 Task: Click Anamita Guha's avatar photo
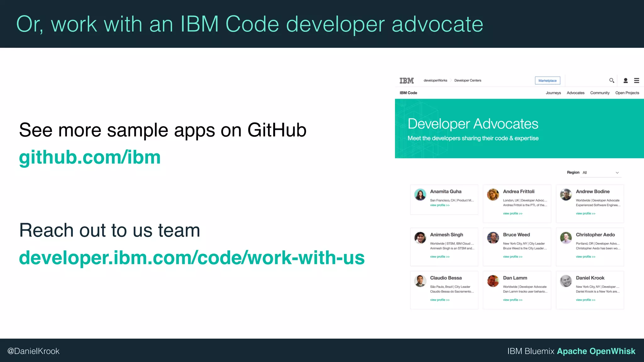[420, 195]
